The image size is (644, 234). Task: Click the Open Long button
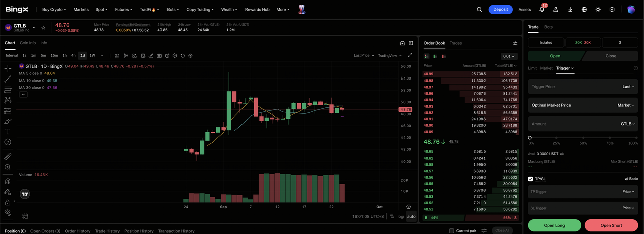554,225
